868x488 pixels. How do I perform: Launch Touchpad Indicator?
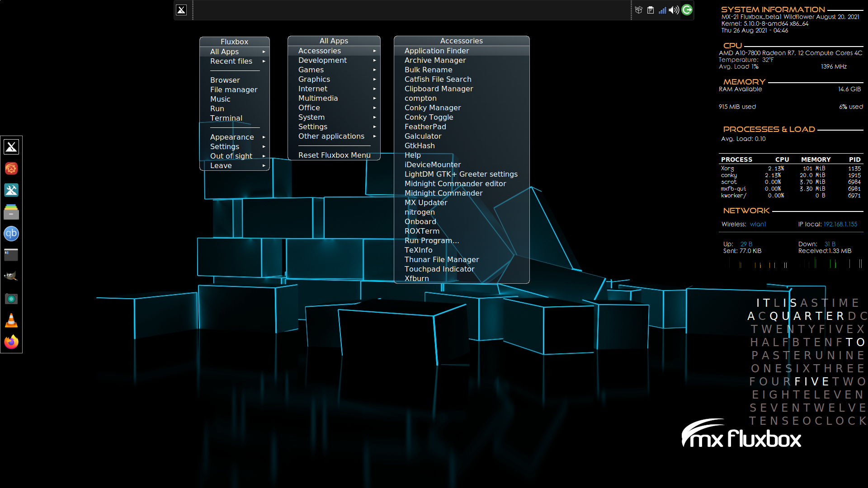point(462,269)
